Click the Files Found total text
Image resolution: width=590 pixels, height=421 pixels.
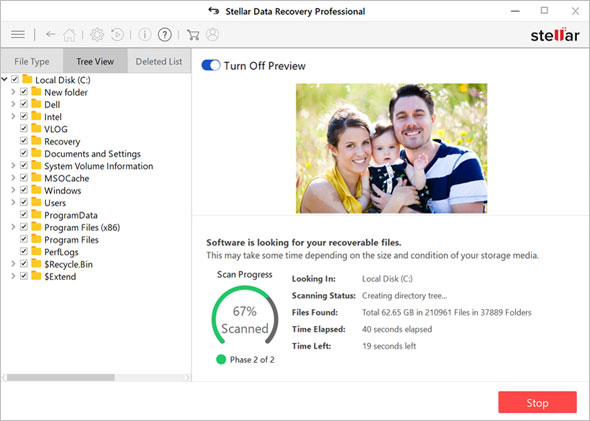point(447,312)
